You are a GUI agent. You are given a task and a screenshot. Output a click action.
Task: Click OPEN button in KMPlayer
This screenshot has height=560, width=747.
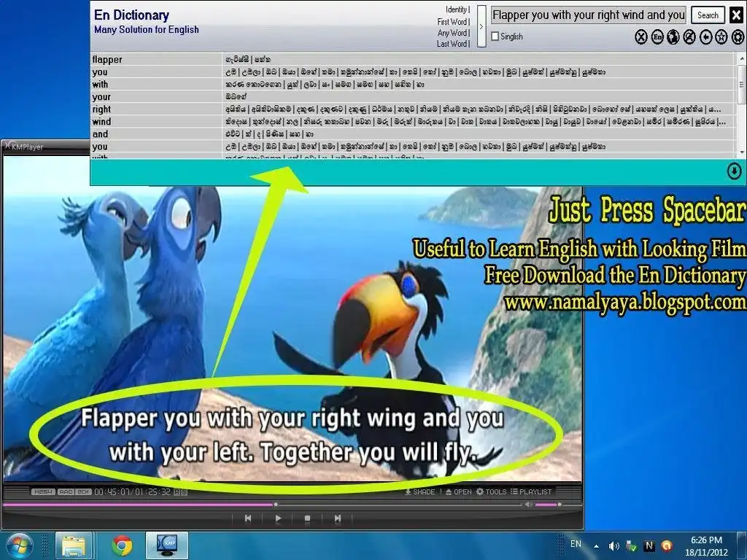point(458,491)
